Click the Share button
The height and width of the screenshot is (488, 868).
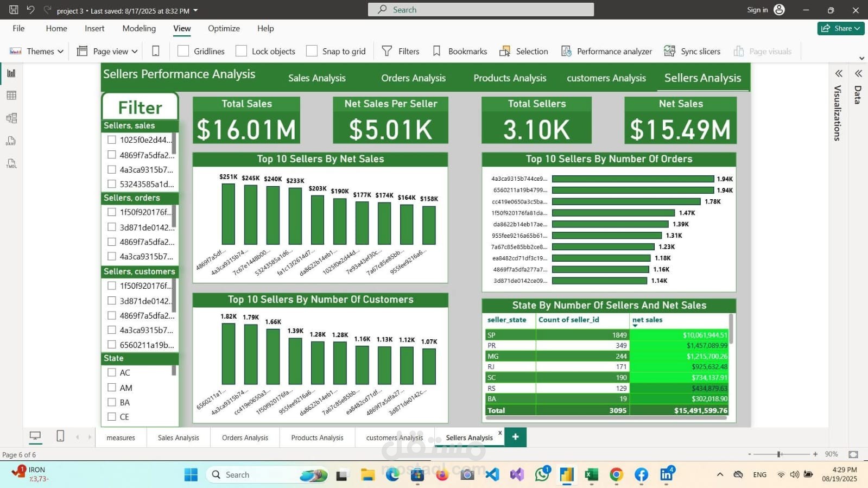coord(841,28)
